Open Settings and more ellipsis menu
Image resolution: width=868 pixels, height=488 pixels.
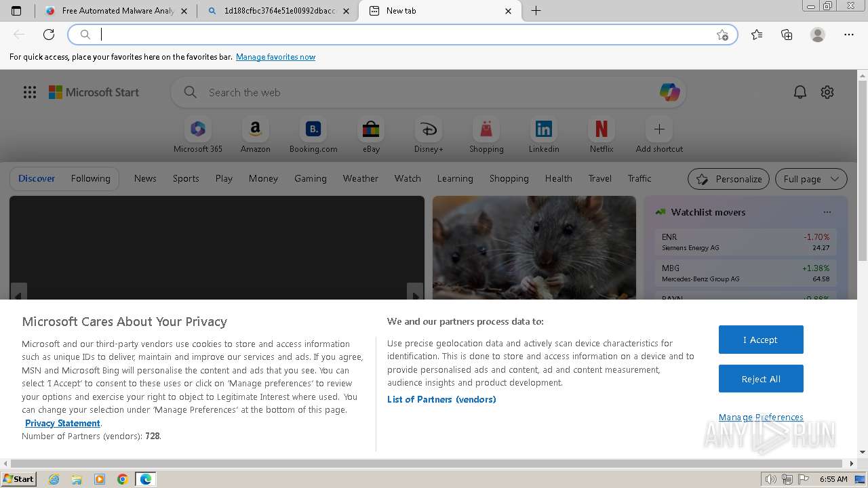tap(849, 35)
